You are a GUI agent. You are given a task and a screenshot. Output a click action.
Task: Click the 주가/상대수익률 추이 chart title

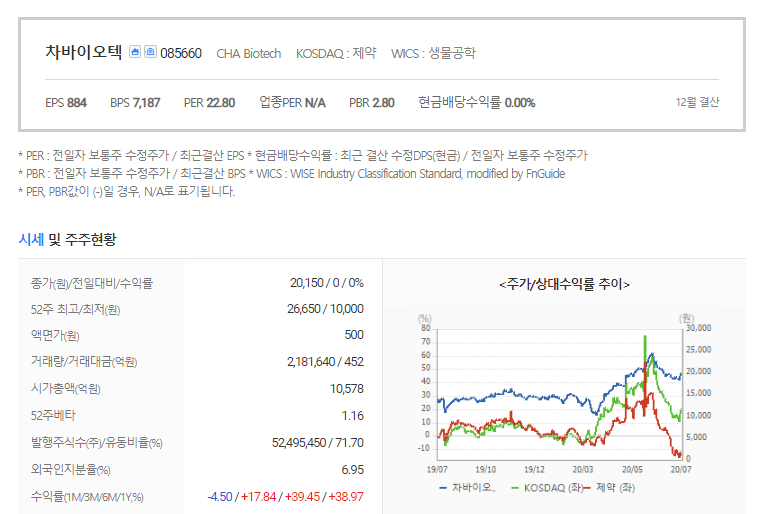[x=564, y=284]
